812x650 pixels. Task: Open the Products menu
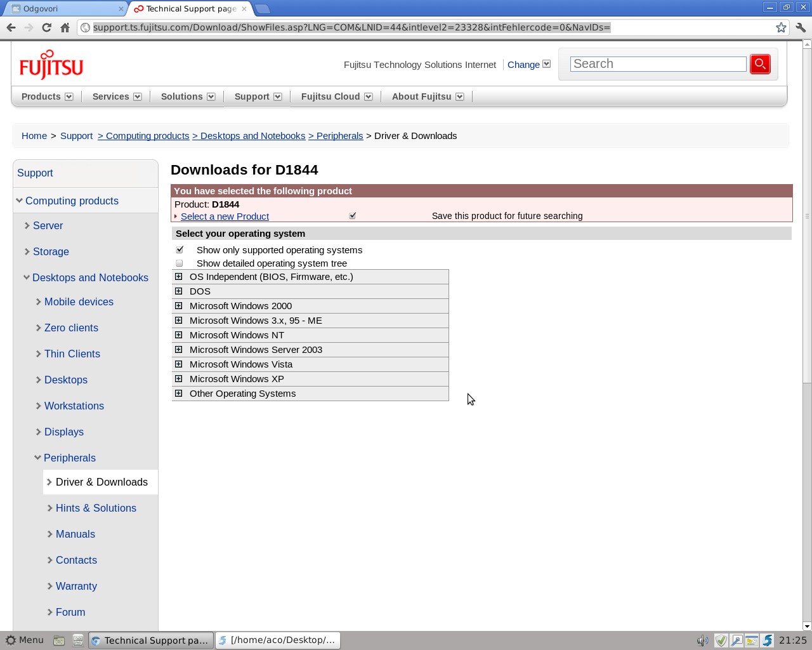(x=48, y=96)
